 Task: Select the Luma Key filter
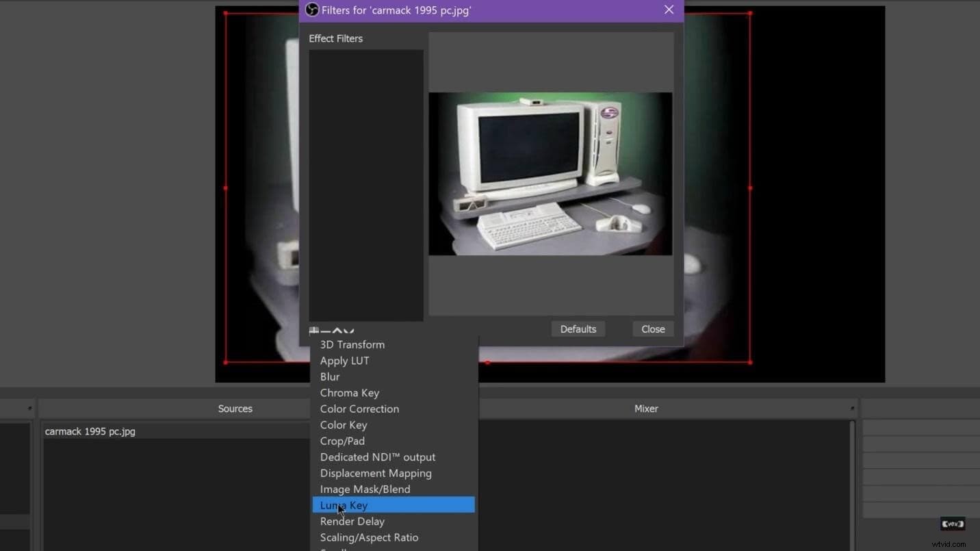[370, 505]
